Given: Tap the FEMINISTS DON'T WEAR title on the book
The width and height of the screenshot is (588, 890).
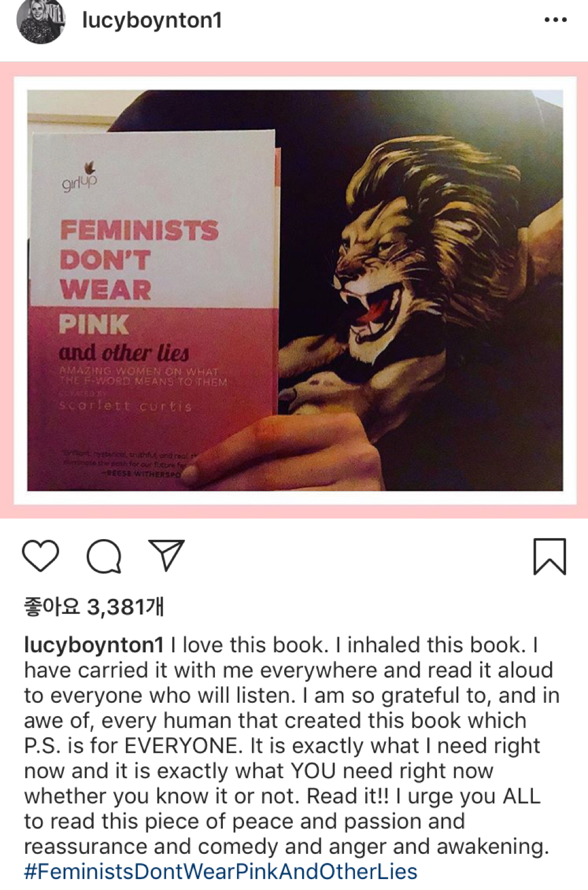Looking at the screenshot, I should pyautogui.click(x=139, y=260).
